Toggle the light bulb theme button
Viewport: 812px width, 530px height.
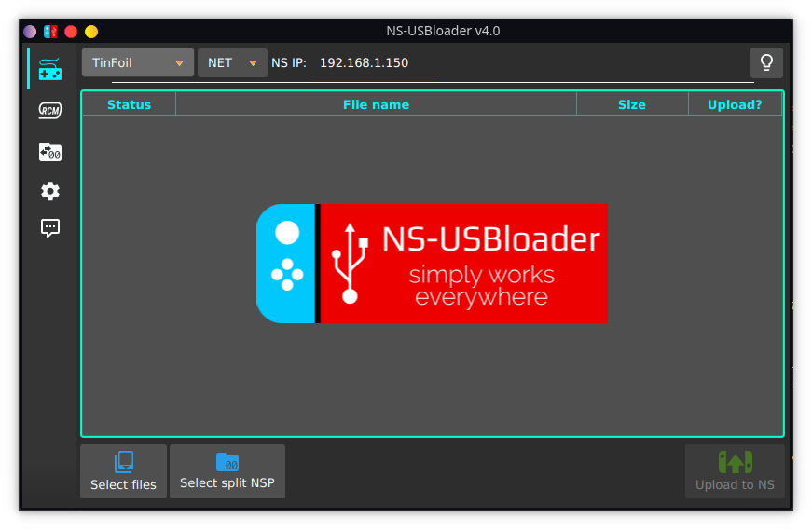coord(766,62)
